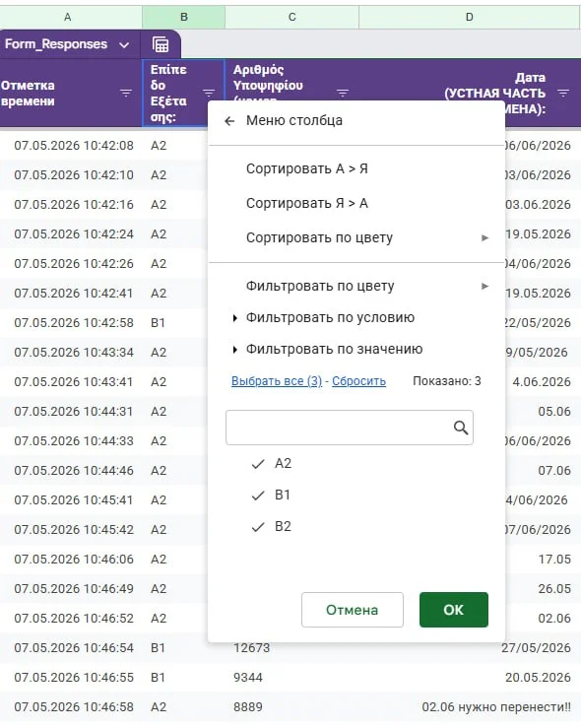This screenshot has width=581, height=728.
Task: Expand Фильтровать по условию section
Action: (323, 317)
